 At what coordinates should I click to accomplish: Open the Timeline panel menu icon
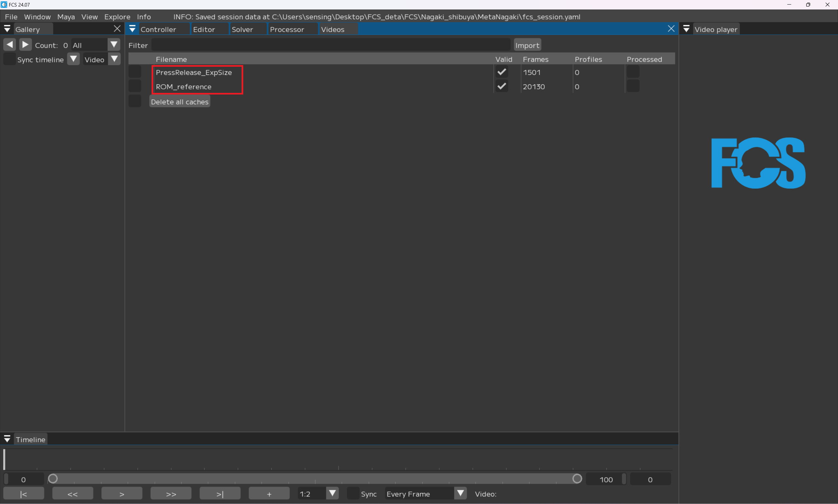pos(7,439)
